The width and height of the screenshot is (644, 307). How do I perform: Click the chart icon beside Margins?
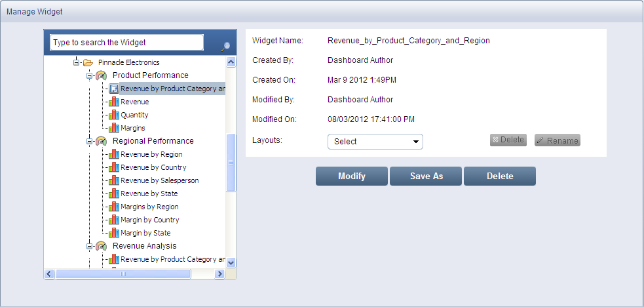[x=114, y=128]
